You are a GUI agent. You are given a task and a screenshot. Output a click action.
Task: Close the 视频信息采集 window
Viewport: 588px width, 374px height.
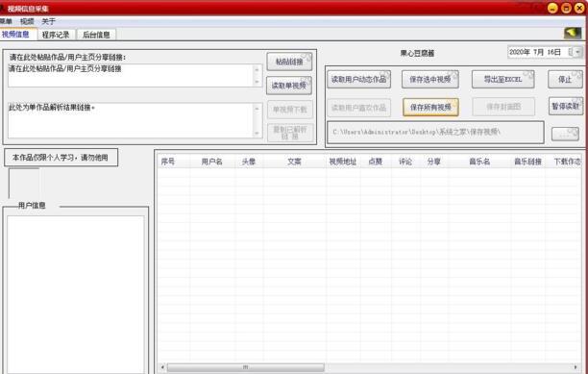(x=579, y=8)
